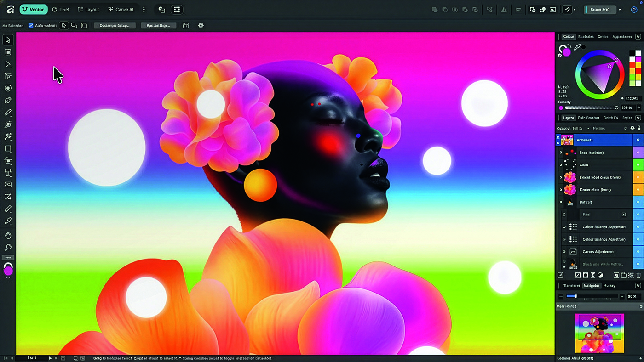Select the Zoom magnifier tool
Screen dimensions: 644x362
[x=8, y=248]
